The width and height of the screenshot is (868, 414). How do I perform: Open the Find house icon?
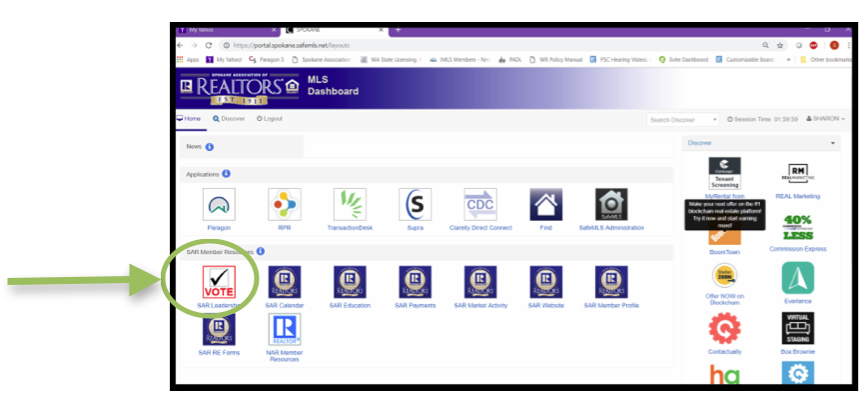coord(545,205)
